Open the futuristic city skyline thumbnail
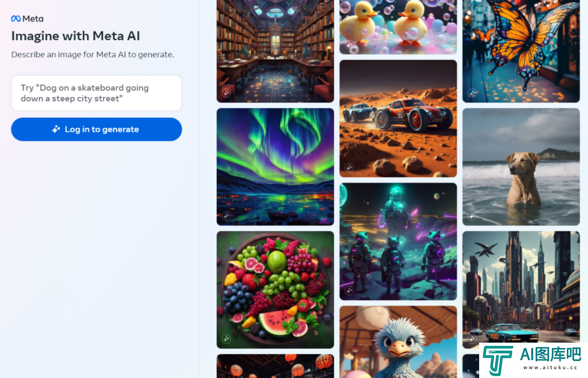588x378 pixels. click(x=521, y=287)
